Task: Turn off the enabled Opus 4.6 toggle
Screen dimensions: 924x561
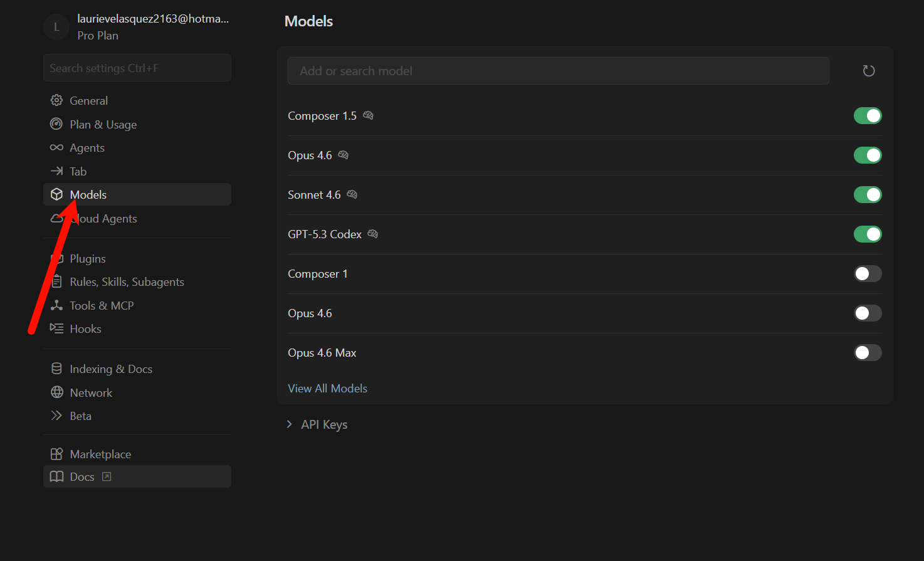Action: pos(868,155)
